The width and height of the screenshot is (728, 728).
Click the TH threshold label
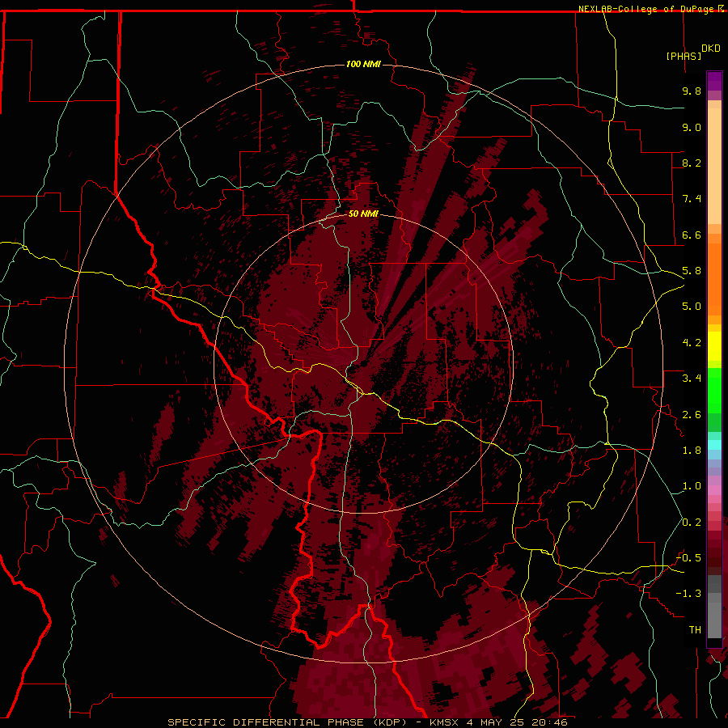tap(695, 630)
